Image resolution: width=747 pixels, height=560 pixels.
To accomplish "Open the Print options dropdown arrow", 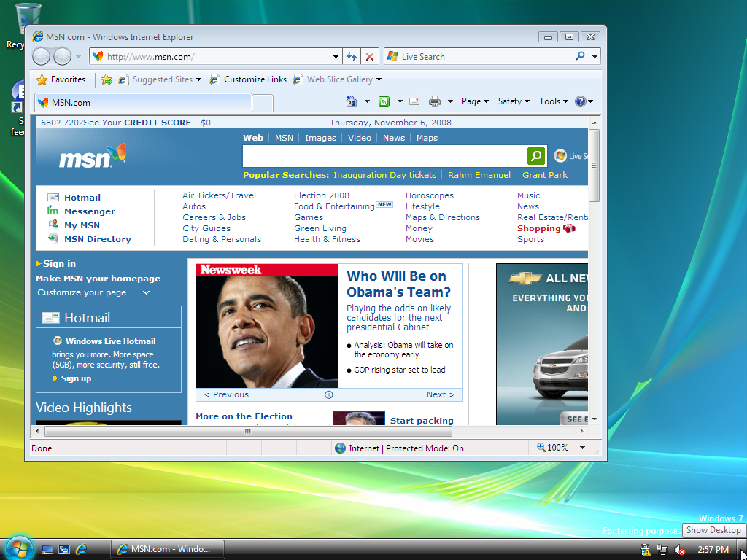I will tap(450, 101).
